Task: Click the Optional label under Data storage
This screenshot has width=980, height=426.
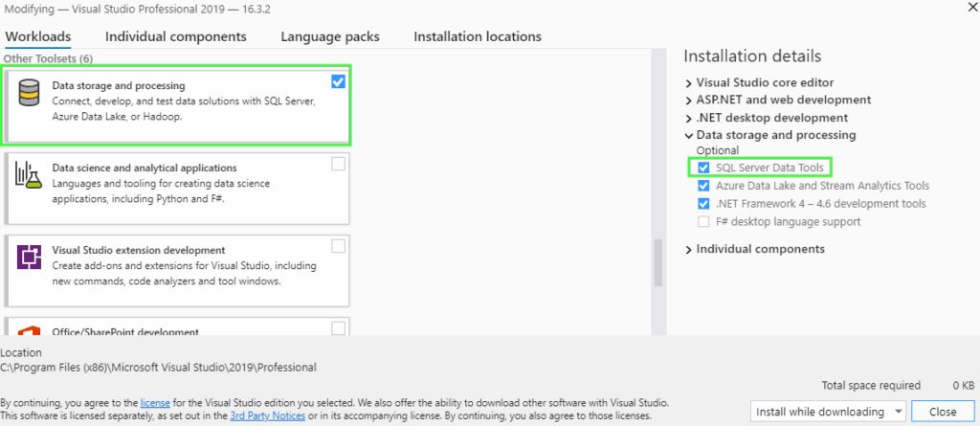Action: coord(718,150)
